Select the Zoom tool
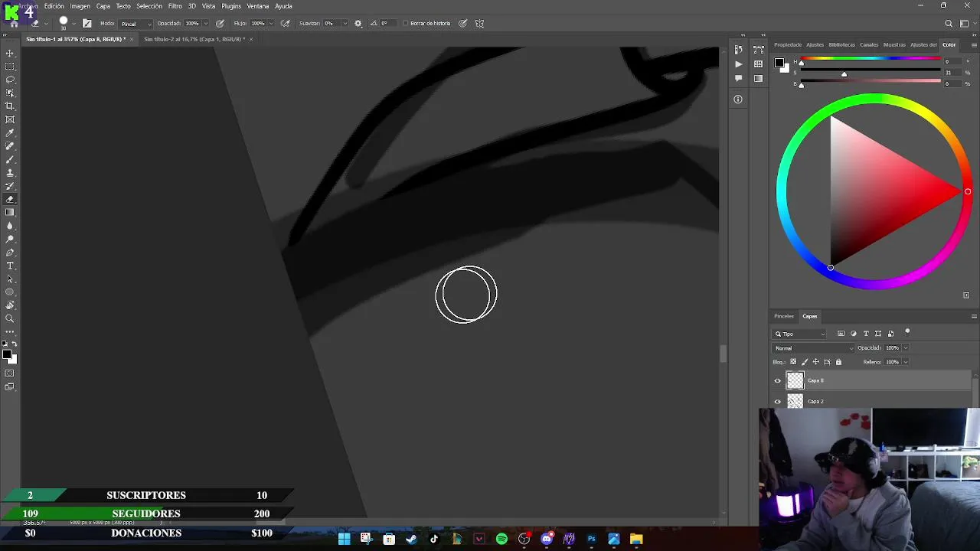This screenshot has width=980, height=551. (x=10, y=318)
